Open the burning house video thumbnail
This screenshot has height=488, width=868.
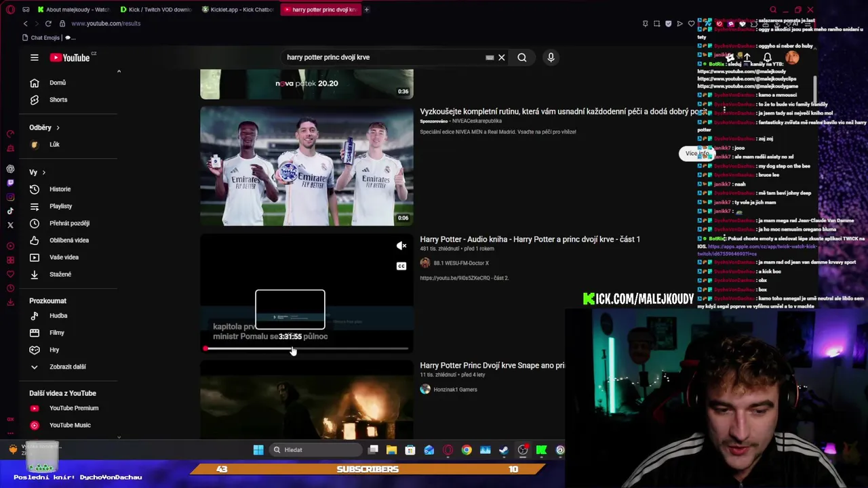pos(307,401)
